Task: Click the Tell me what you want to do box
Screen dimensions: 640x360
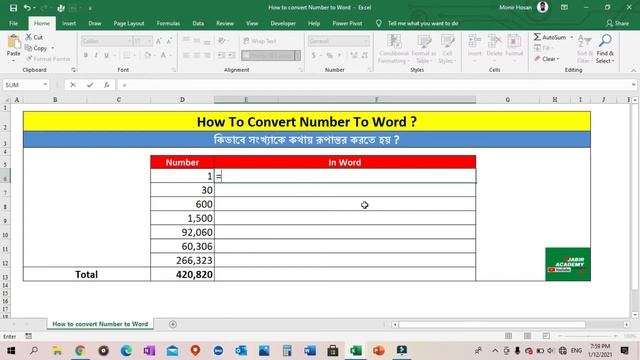Action: click(423, 23)
